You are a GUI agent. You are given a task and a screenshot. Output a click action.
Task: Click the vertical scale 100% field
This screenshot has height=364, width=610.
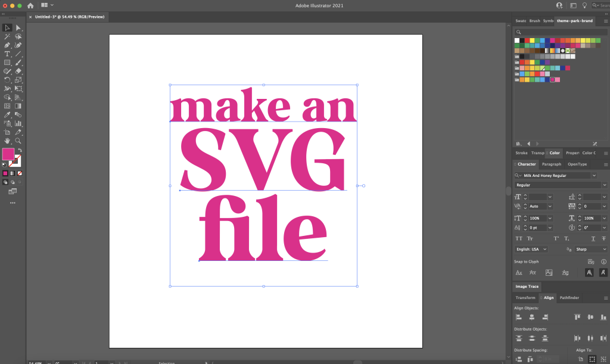pos(537,218)
